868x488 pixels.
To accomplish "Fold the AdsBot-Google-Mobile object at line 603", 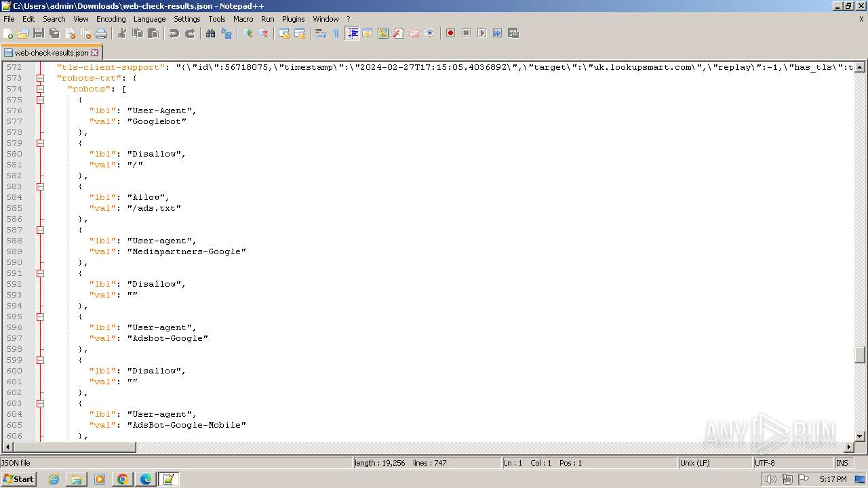I will pyautogui.click(x=41, y=403).
